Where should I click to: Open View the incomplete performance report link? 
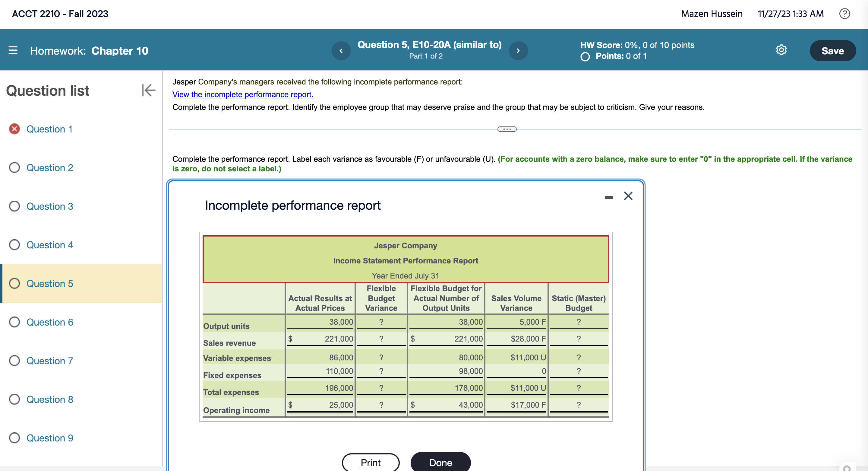coord(243,94)
